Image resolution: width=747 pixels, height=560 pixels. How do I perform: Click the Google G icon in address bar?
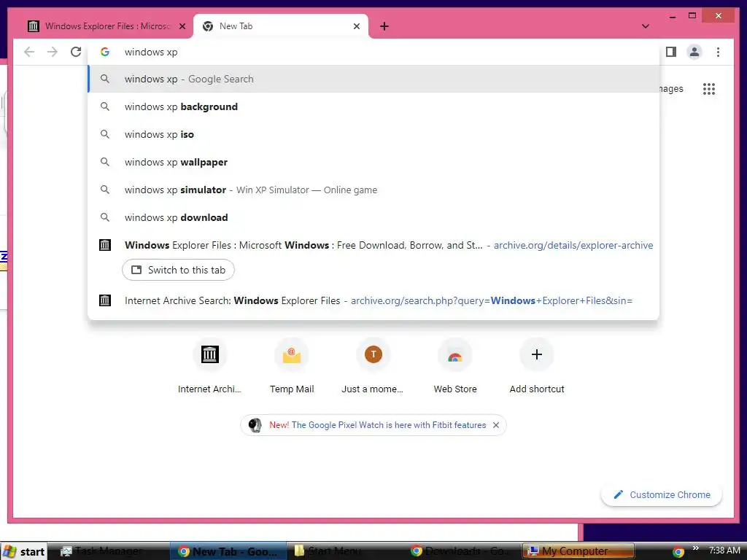105,52
